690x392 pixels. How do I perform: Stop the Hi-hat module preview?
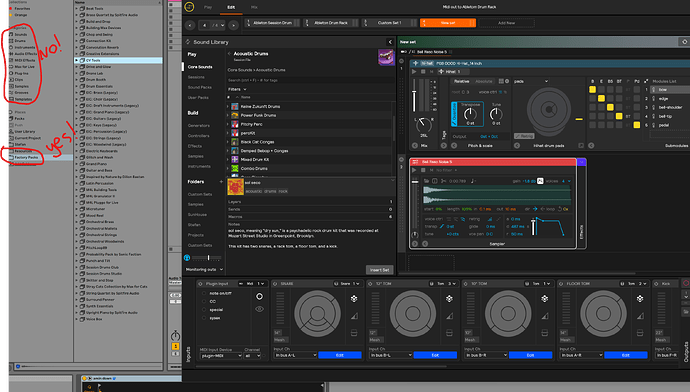(423, 71)
